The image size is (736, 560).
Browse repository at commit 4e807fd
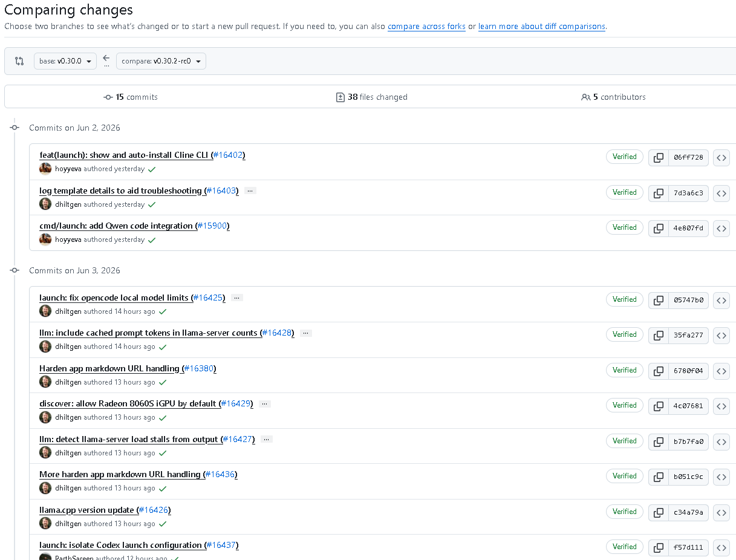point(721,228)
